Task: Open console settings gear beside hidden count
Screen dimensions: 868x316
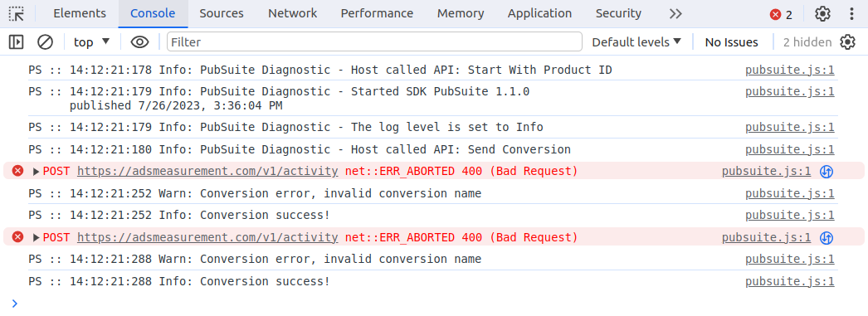Action: [847, 42]
